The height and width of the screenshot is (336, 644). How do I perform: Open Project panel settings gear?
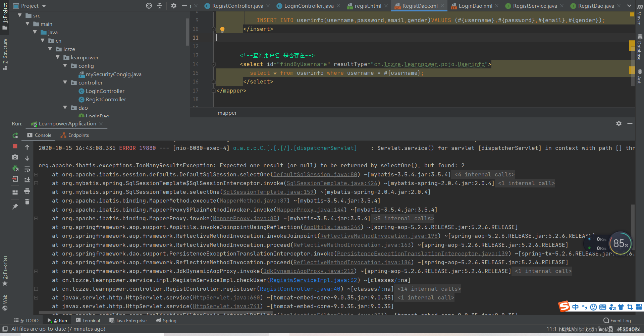coord(173,6)
